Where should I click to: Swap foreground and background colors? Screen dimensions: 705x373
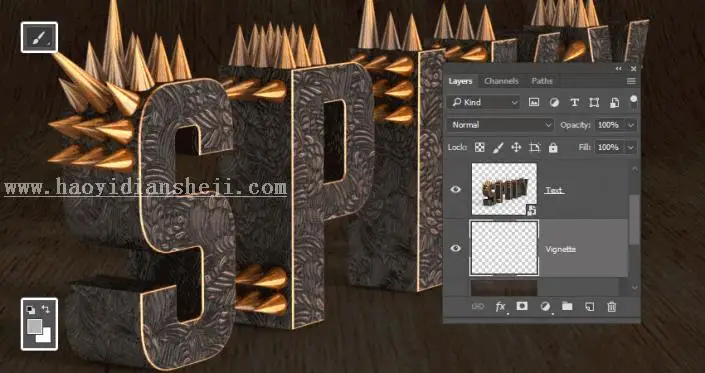tap(45, 309)
